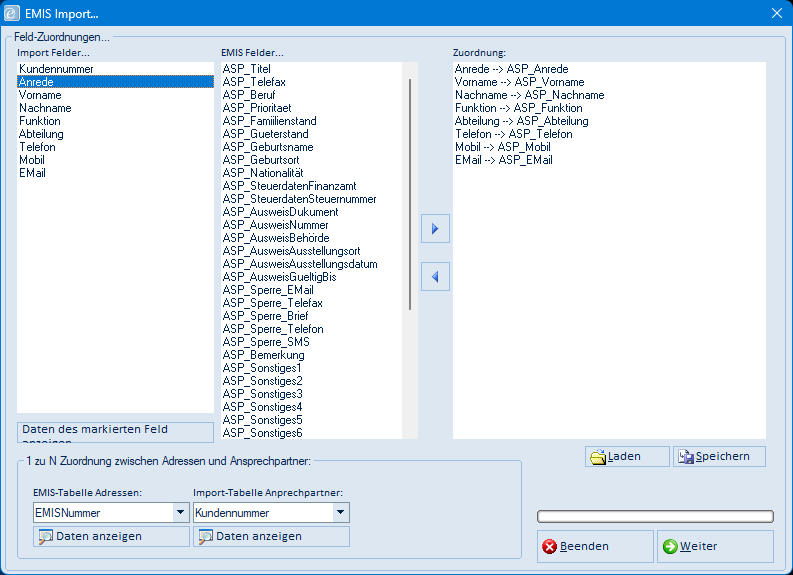Image resolution: width=793 pixels, height=575 pixels.
Task: Select ASP_Geburtsort in EMIS Felder
Action: pyautogui.click(x=312, y=160)
